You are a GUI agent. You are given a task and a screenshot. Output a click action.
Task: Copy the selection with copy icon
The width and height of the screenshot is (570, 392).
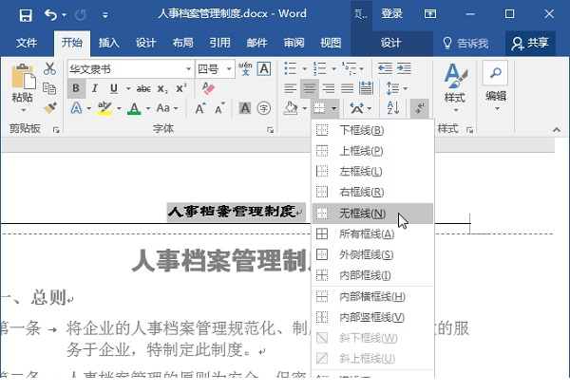click(x=49, y=88)
